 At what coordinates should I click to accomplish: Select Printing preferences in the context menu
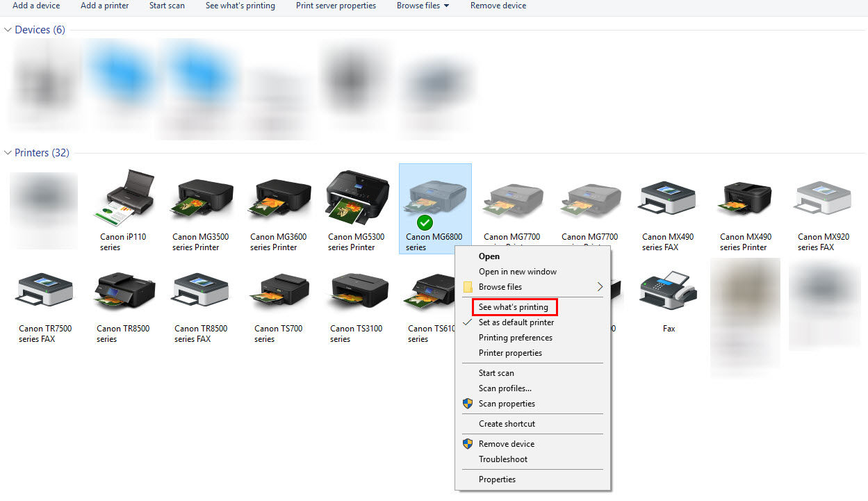click(514, 338)
